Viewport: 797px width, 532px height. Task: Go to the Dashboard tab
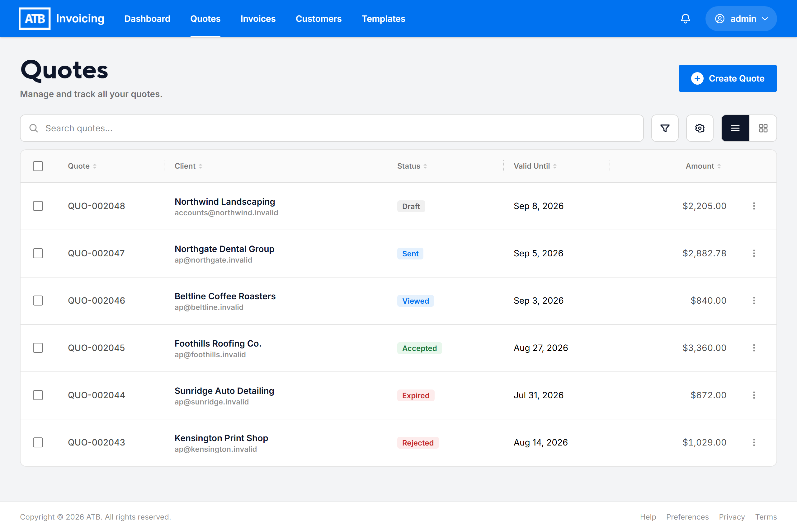point(147,19)
